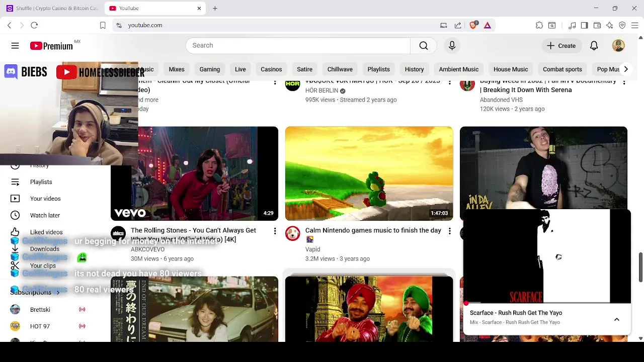Open HÖR BERLIN channel avatar
Screen dimensions: 644x362
(293, 85)
